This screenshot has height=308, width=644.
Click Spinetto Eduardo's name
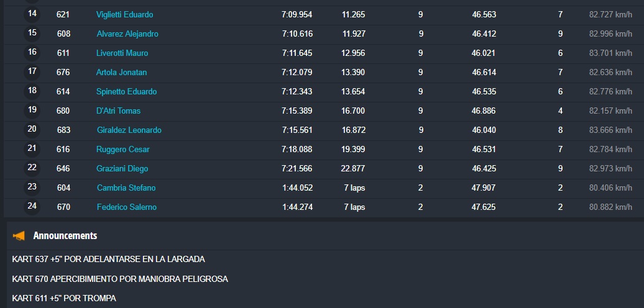coord(127,91)
